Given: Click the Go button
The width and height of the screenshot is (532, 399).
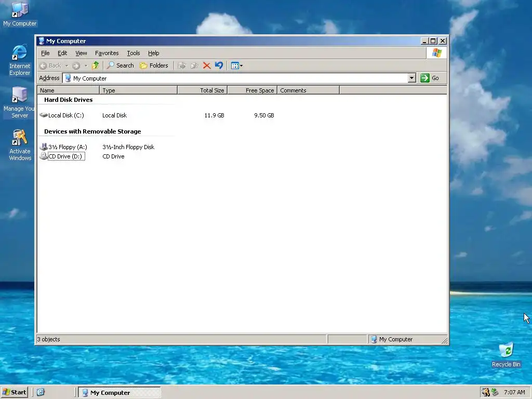Looking at the screenshot, I should pyautogui.click(x=430, y=78).
